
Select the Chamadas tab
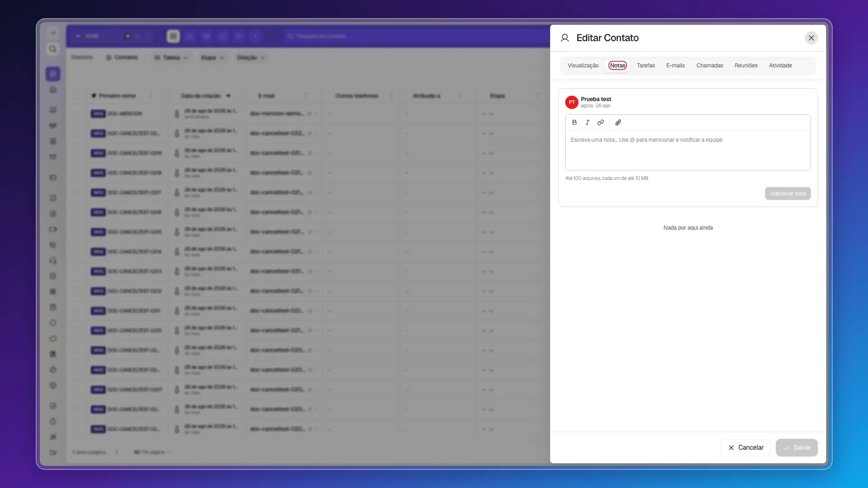click(x=709, y=66)
